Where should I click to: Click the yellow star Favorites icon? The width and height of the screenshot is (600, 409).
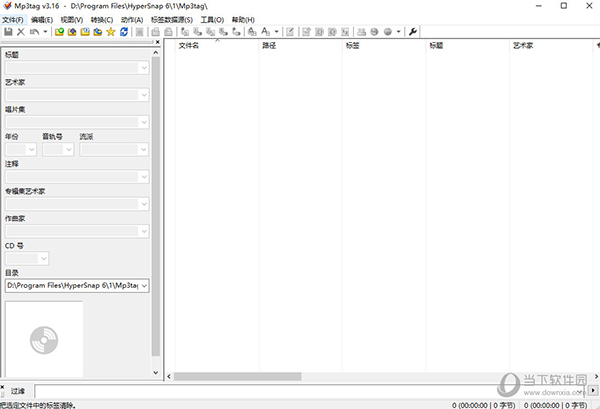click(x=111, y=32)
